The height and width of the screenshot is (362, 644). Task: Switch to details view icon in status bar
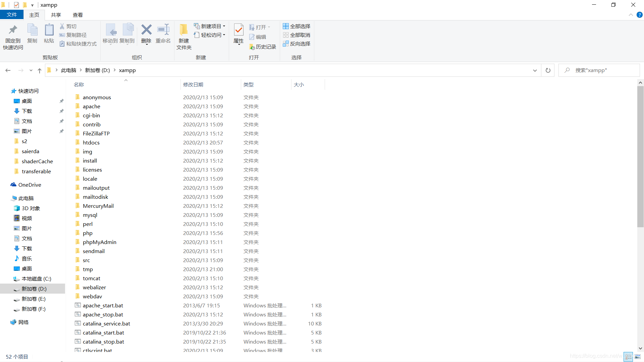(628, 357)
